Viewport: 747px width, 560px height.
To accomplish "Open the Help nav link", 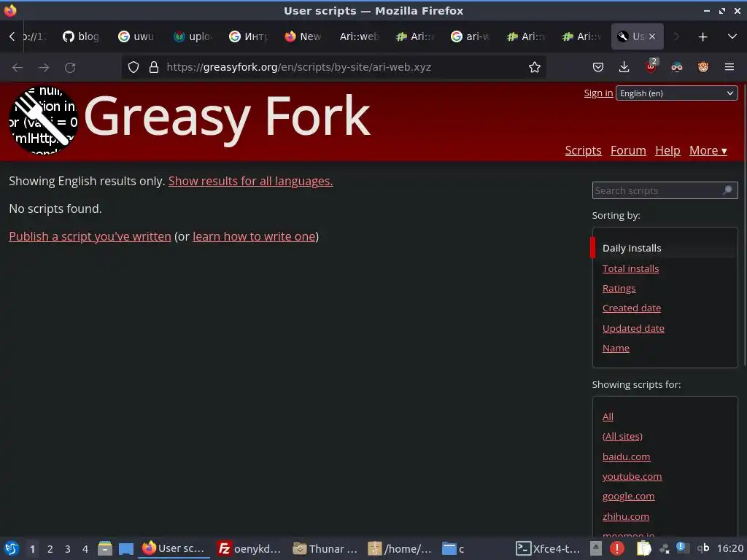I will click(x=667, y=150).
